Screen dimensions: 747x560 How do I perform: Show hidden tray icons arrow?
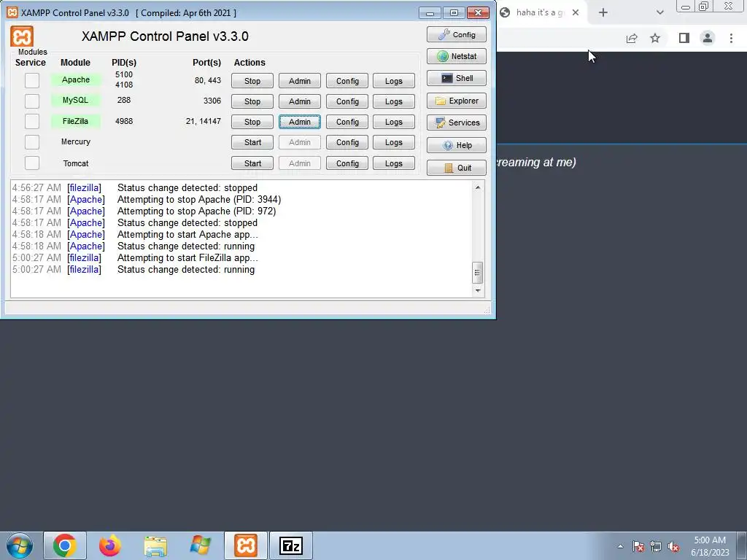620,546
